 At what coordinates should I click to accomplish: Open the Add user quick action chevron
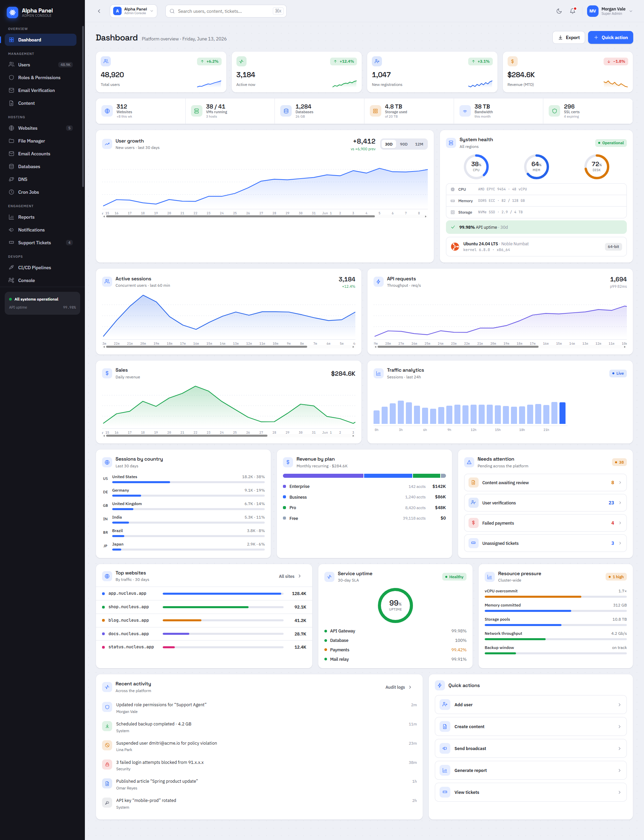619,705
